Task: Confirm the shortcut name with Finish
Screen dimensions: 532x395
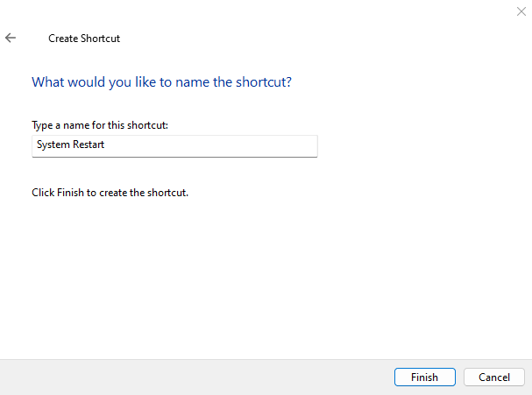Action: (424, 377)
